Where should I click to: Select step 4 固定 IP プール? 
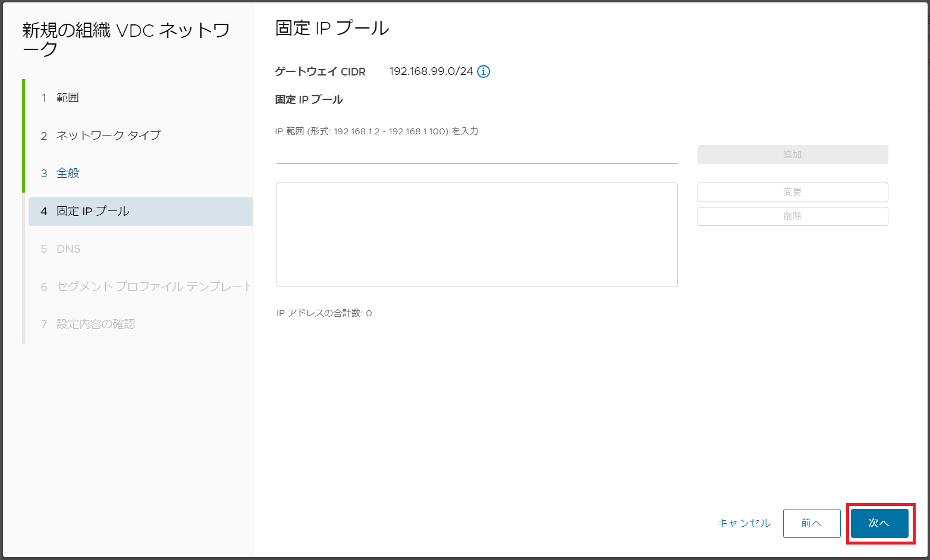85,211
